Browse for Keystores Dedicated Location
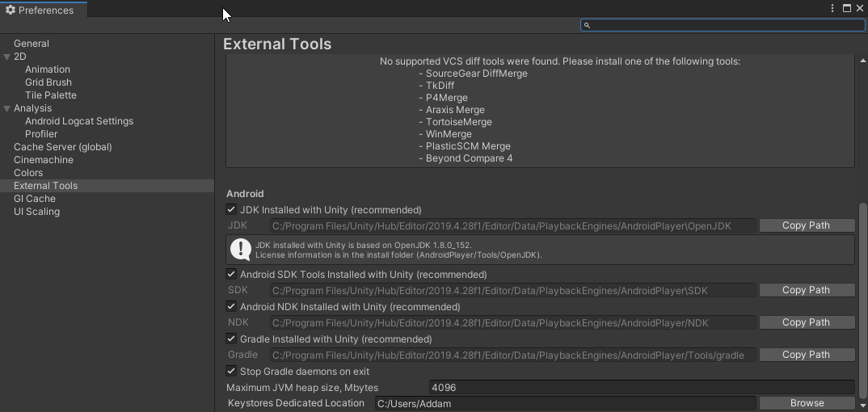 pos(807,403)
